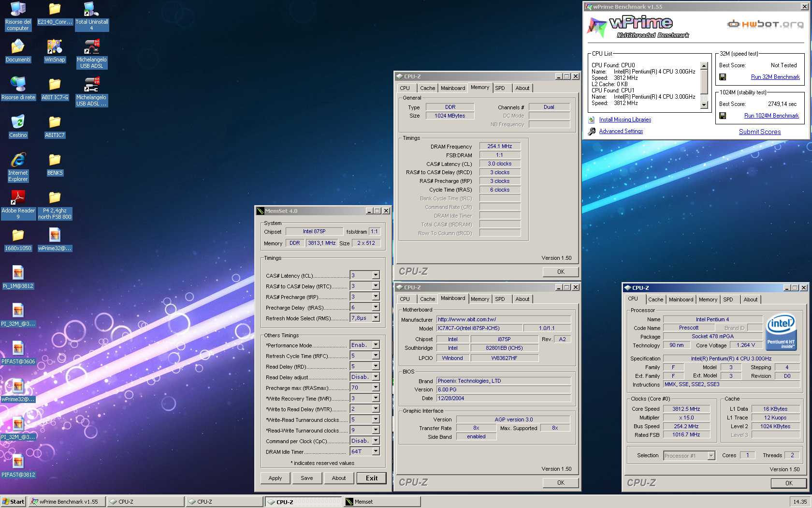Switch to Mainboard tab in CPU-Z CPU window
This screenshot has height=508, width=812.
coord(681,299)
